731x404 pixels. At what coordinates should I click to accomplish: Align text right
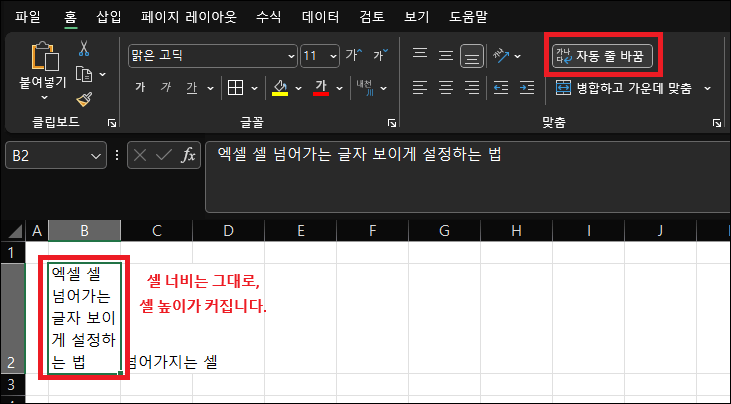pyautogui.click(x=472, y=88)
